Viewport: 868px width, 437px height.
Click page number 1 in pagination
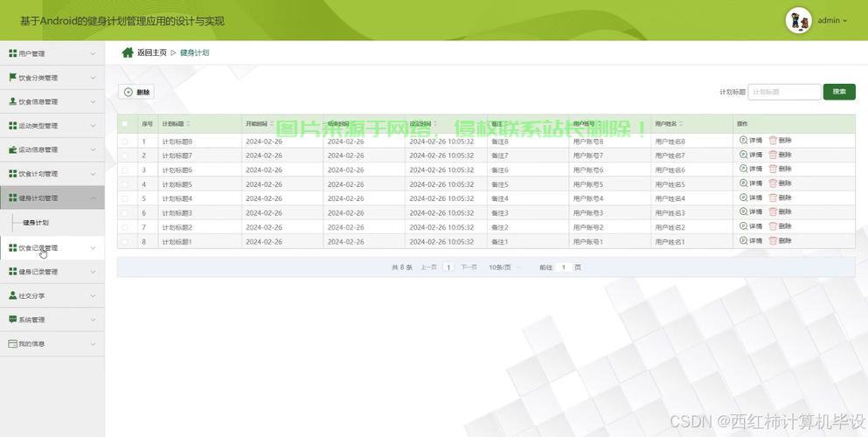[x=448, y=267]
